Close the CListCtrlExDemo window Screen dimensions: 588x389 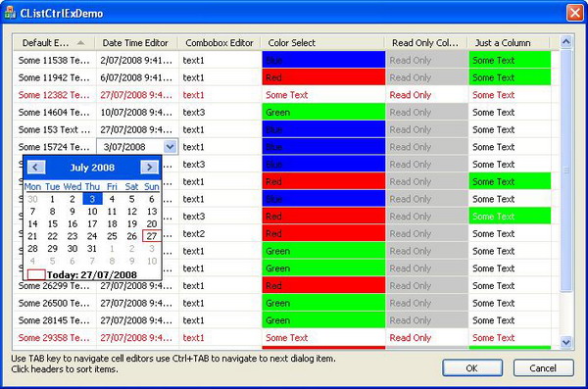574,13
